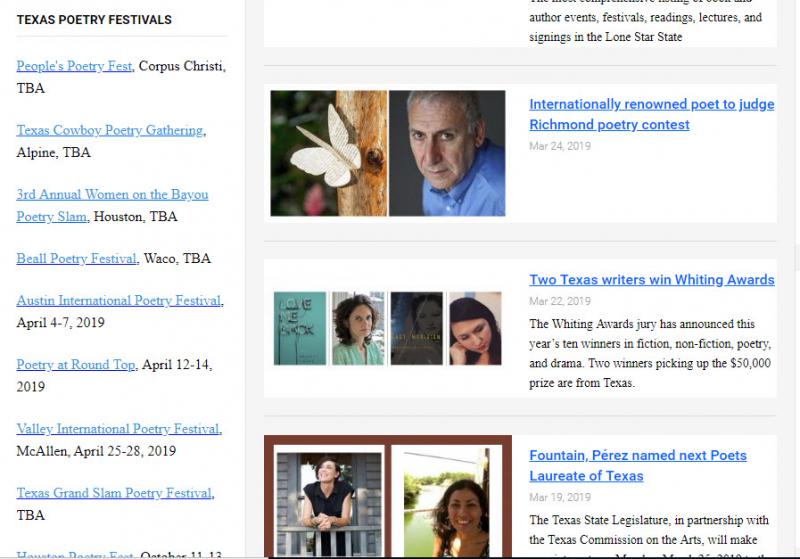The height and width of the screenshot is (559, 800).
Task: Follow the Poetry at Round Top link
Action: (76, 365)
